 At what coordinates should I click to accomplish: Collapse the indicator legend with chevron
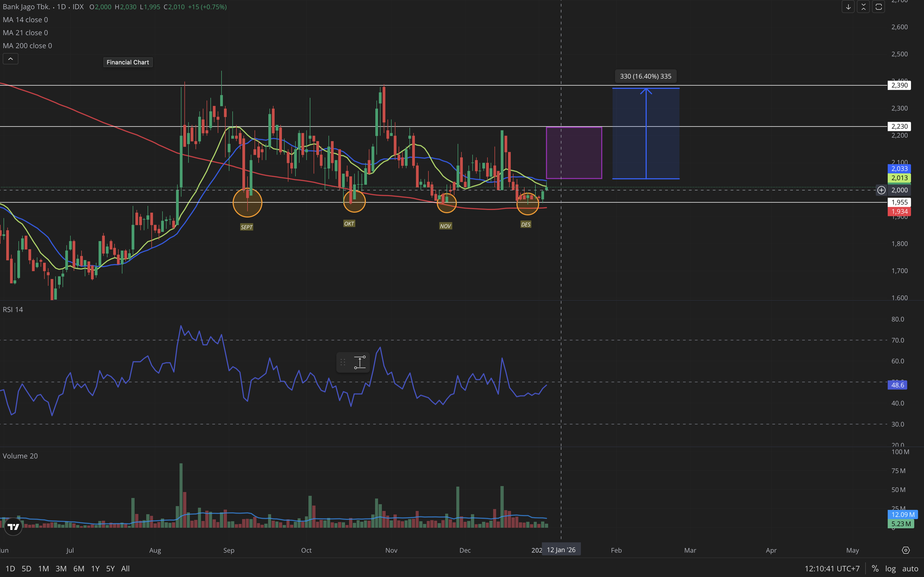pyautogui.click(x=10, y=59)
